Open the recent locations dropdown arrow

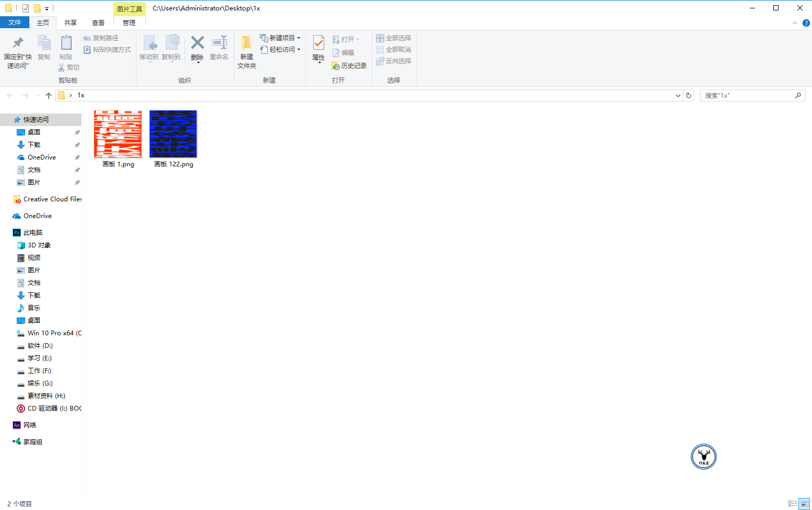[x=38, y=96]
